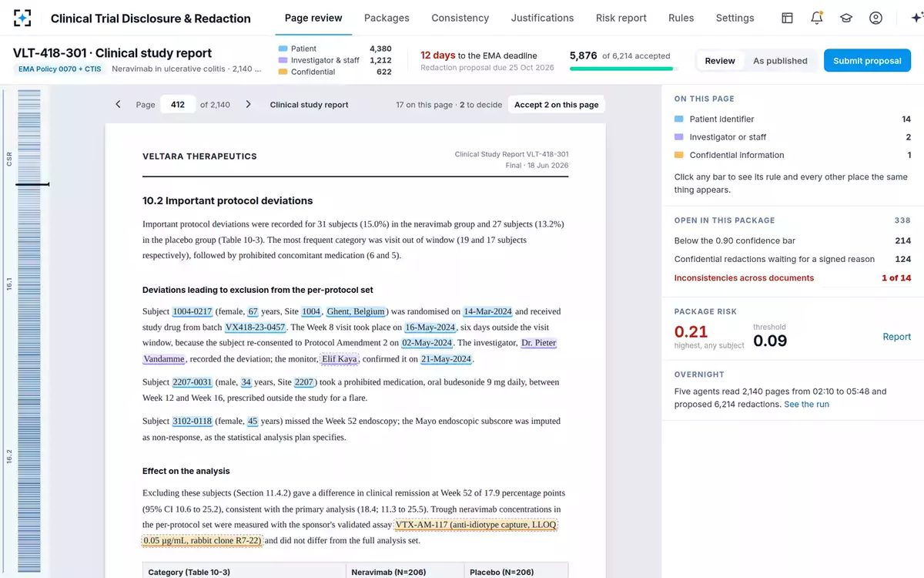Click the 2 to decide counter
Viewport: 924px width, 578px height.
(480, 105)
